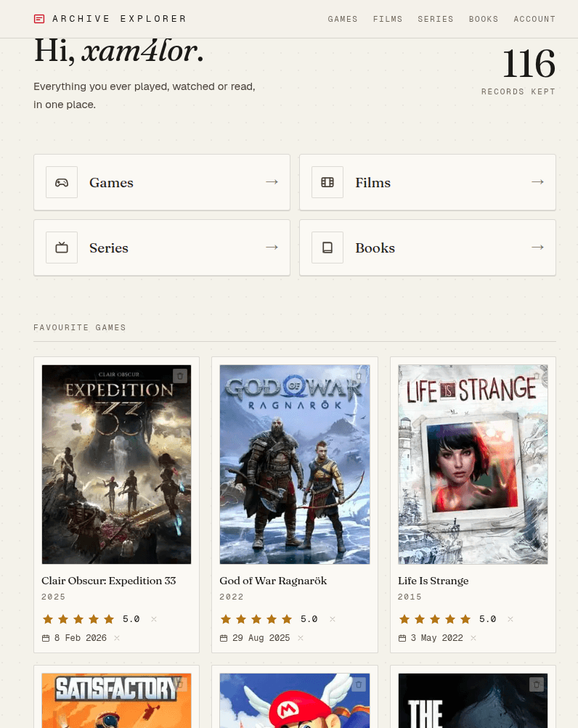Click the 'Life Is Strange' title text

coord(433,581)
